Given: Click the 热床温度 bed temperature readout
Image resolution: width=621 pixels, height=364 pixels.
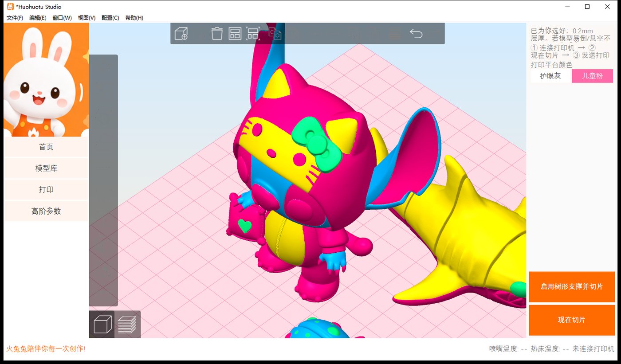Looking at the screenshot, I should click(x=550, y=349).
